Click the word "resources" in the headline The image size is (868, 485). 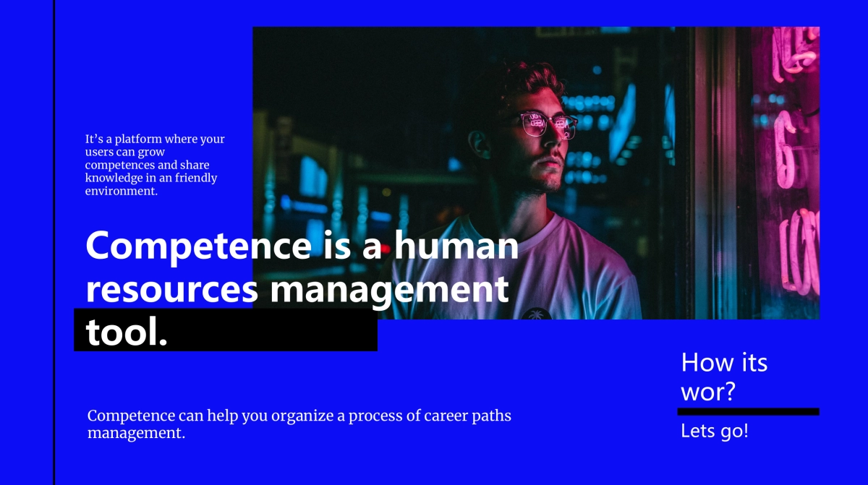[171, 289]
